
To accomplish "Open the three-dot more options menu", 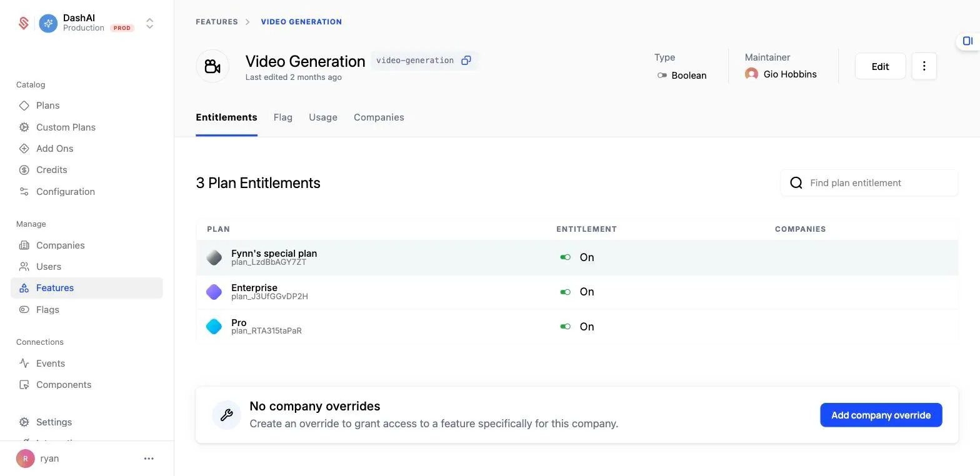I will coord(924,66).
